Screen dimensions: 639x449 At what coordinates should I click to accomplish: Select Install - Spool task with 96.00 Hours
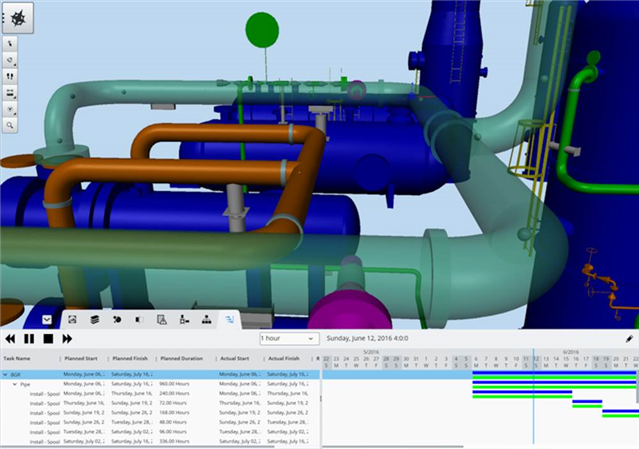[x=160, y=432]
